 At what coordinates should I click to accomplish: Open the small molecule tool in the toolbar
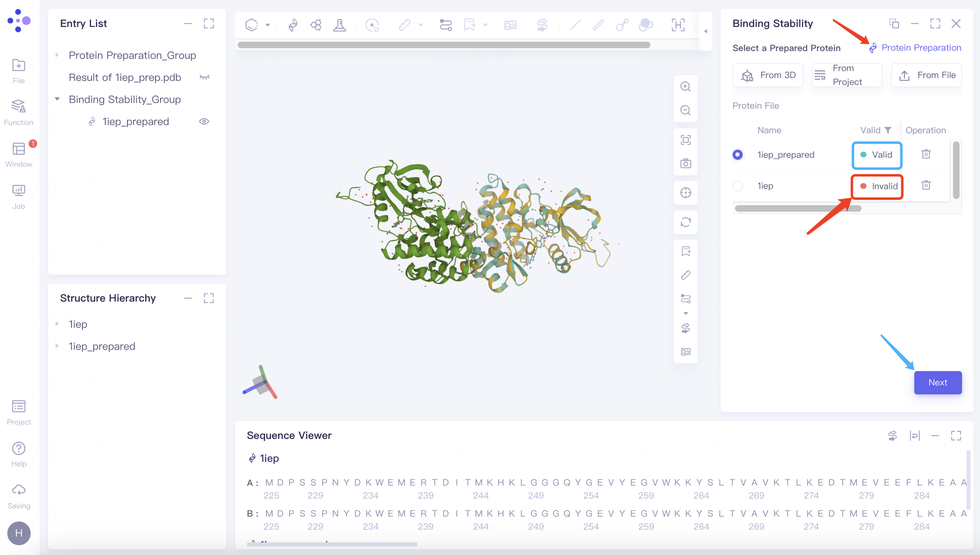316,25
